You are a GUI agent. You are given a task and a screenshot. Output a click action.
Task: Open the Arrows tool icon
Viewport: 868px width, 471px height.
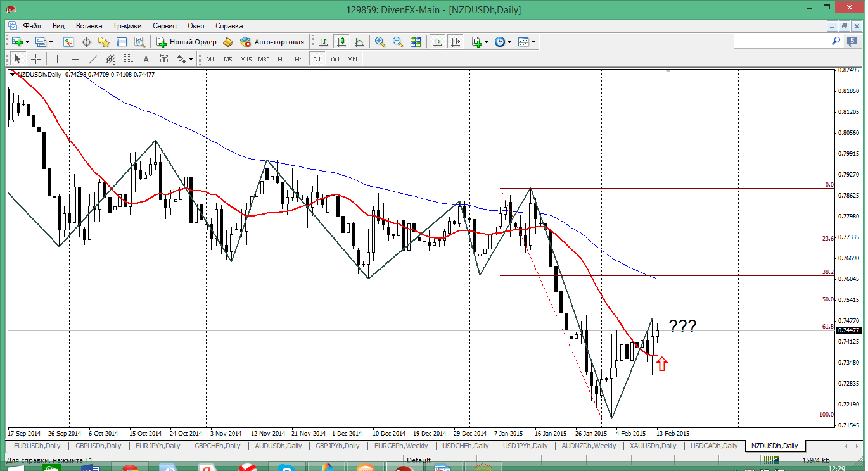(181, 59)
